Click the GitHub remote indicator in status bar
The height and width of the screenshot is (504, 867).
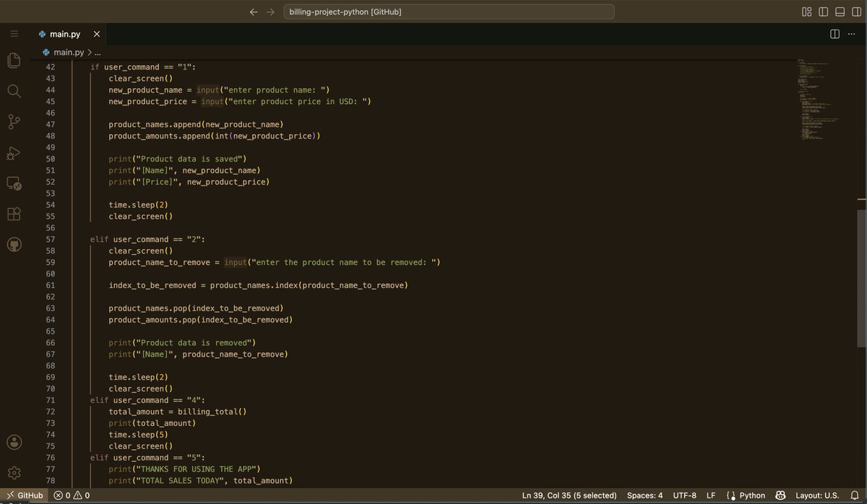pyautogui.click(x=25, y=495)
